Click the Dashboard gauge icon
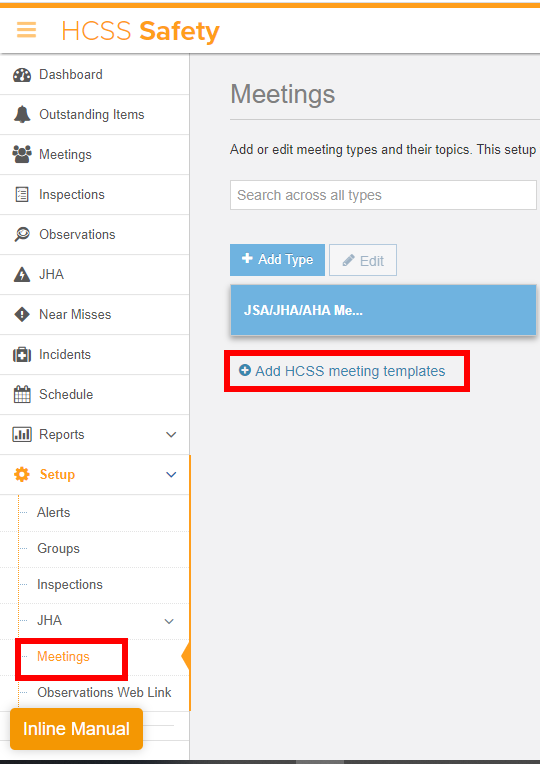540x764 pixels. pos(22,75)
